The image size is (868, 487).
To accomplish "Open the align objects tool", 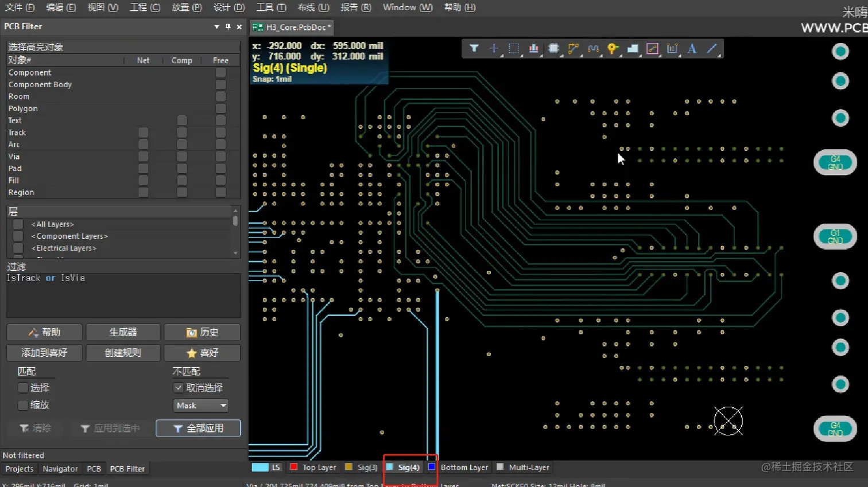I will tap(534, 49).
